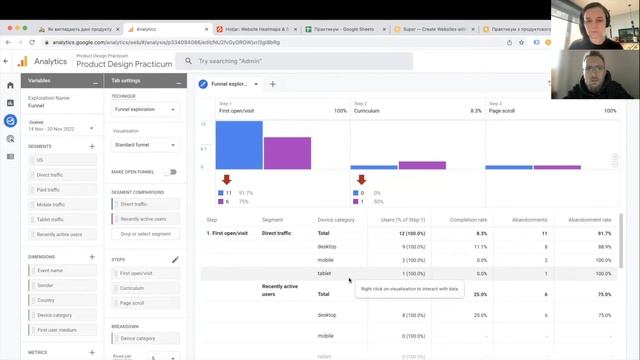Image resolution: width=640 pixels, height=360 pixels.
Task: Close the Analytics browser tab
Action: [207, 29]
